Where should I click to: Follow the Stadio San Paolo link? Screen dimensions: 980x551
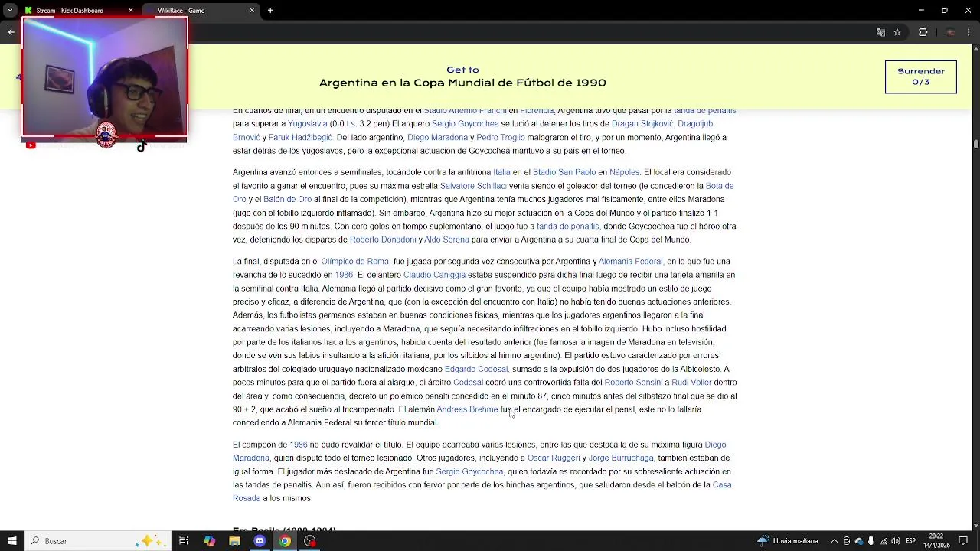[564, 173]
